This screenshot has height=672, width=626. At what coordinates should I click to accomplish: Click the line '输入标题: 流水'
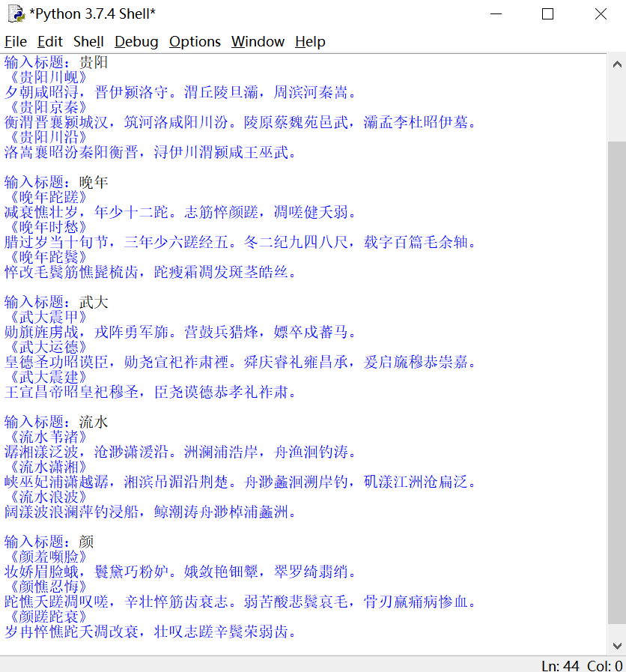tap(56, 423)
